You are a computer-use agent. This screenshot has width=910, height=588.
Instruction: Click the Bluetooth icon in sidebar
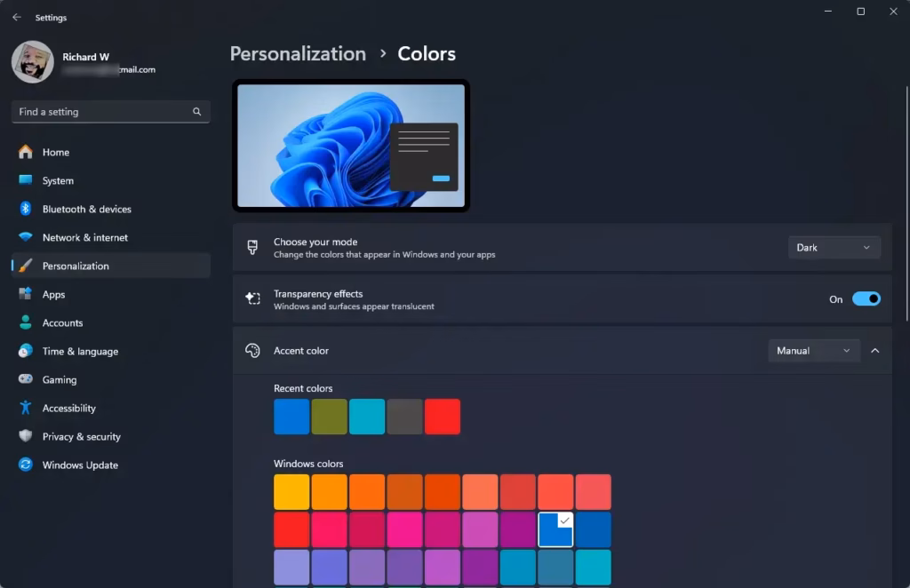tap(26, 209)
